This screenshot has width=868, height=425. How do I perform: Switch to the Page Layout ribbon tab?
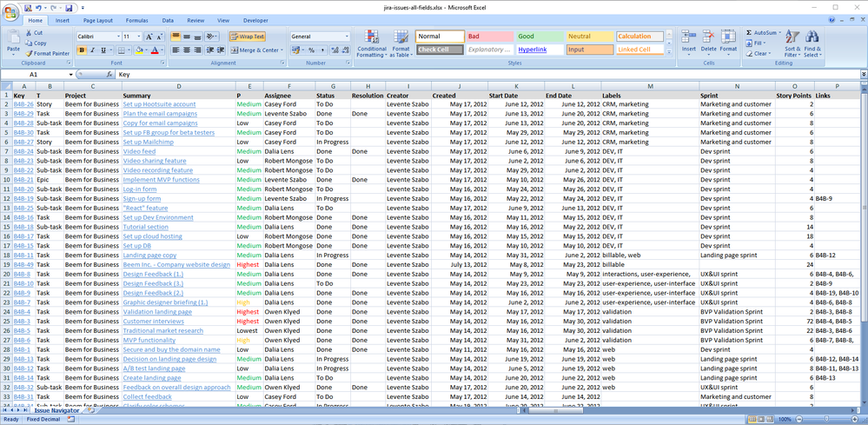coord(97,20)
